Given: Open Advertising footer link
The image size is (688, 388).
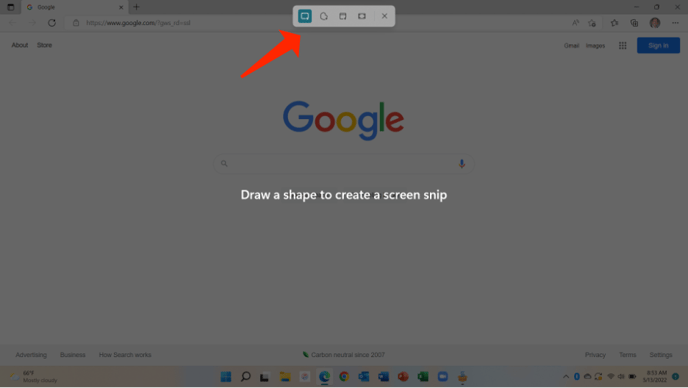Looking at the screenshot, I should point(31,355).
